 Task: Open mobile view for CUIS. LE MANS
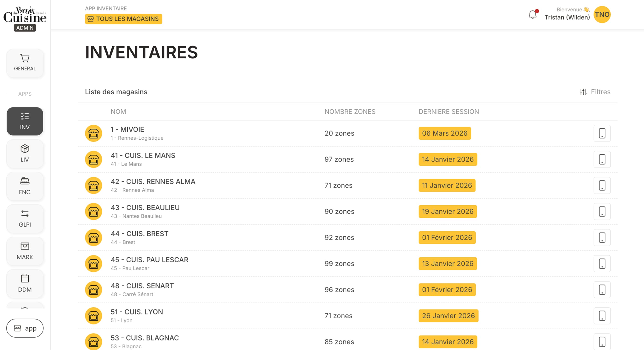(x=602, y=159)
